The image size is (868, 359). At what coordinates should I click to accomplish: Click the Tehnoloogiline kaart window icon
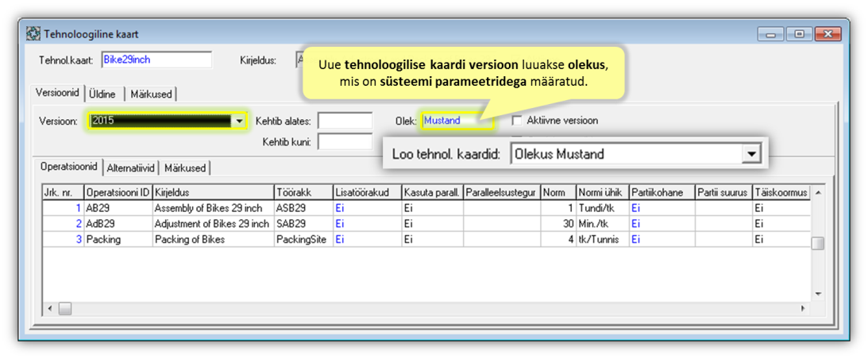pos(34,35)
